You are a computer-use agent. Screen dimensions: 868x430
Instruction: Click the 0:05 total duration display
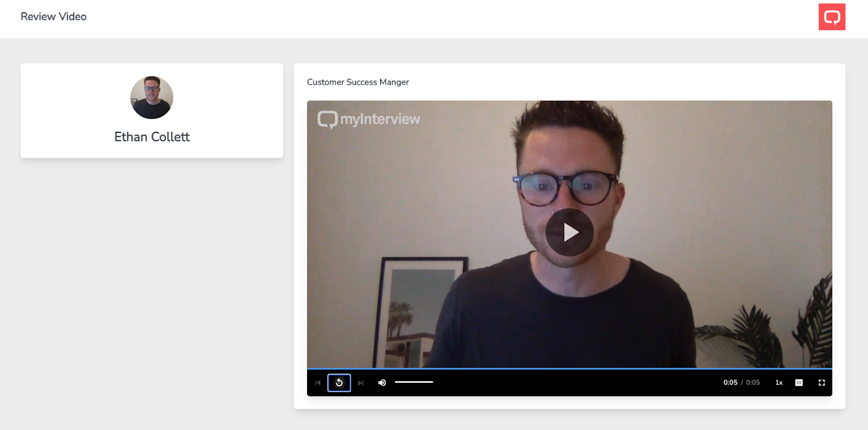click(753, 383)
